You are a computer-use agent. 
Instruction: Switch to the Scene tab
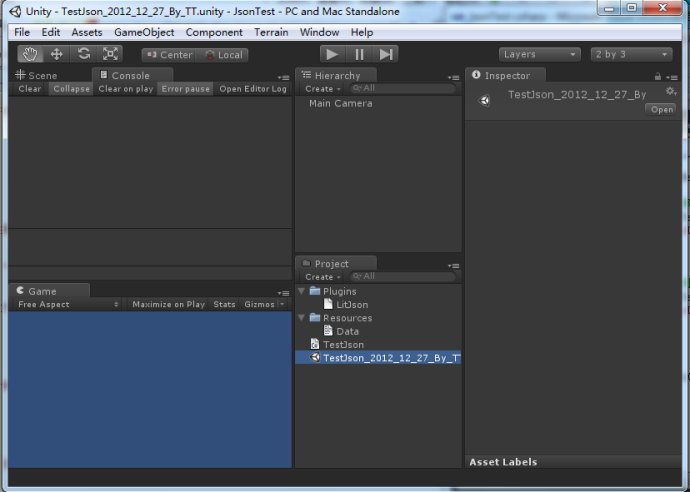(x=36, y=75)
